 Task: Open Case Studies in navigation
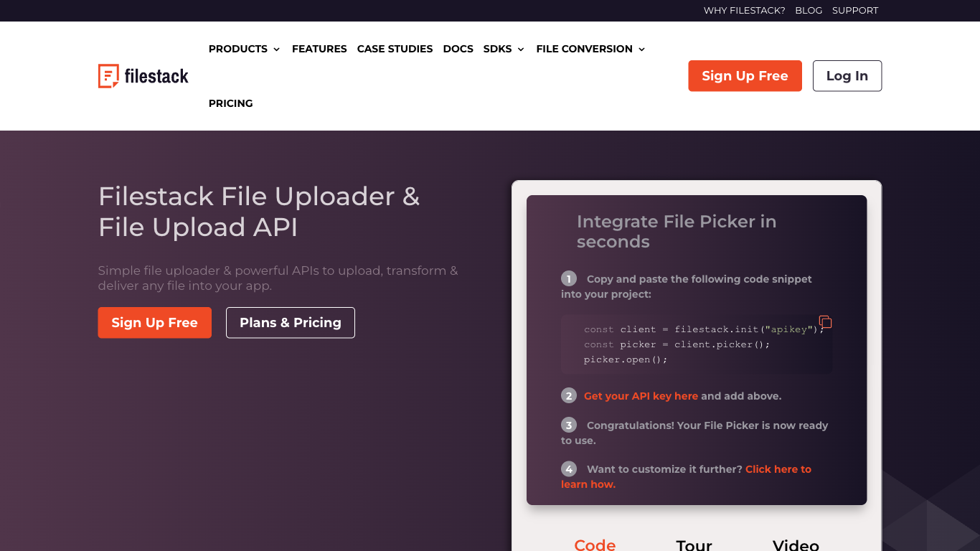click(x=395, y=49)
